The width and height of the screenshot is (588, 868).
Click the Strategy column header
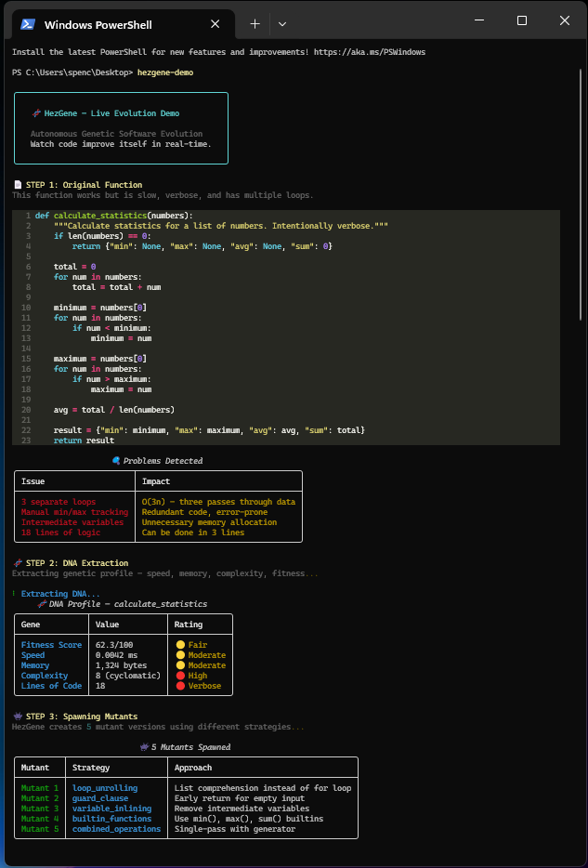coord(91,768)
